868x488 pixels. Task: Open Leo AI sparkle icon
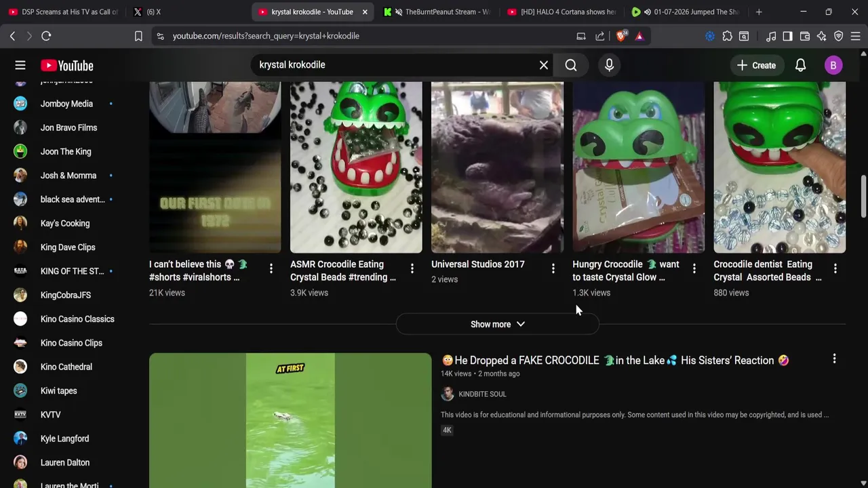coord(822,36)
